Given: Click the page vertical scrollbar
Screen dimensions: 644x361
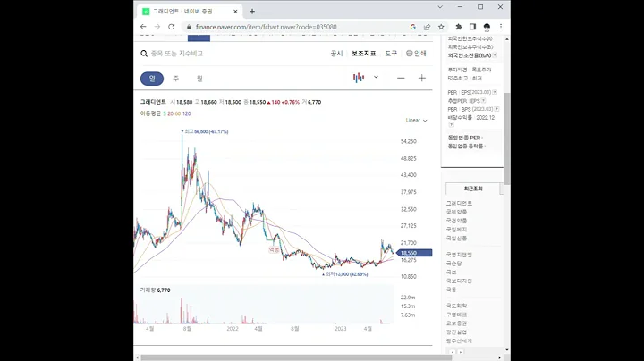Looking at the screenshot, I should (507, 139).
